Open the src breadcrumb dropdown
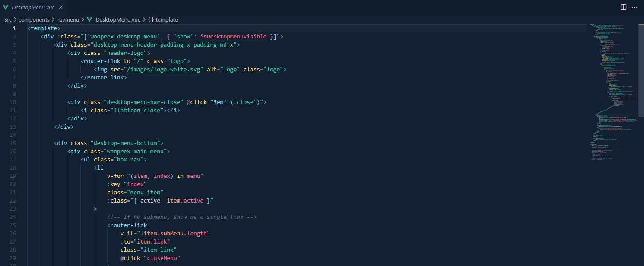 coord(8,19)
